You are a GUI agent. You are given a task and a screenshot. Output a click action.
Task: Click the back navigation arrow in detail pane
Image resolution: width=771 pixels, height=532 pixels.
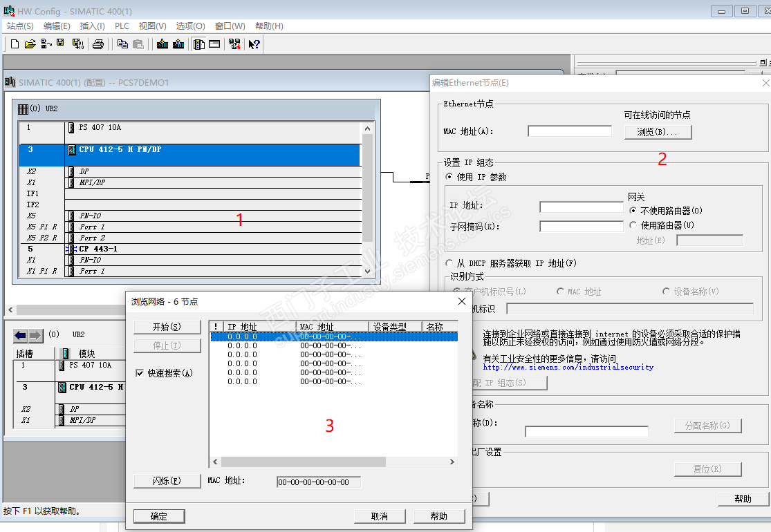20,336
